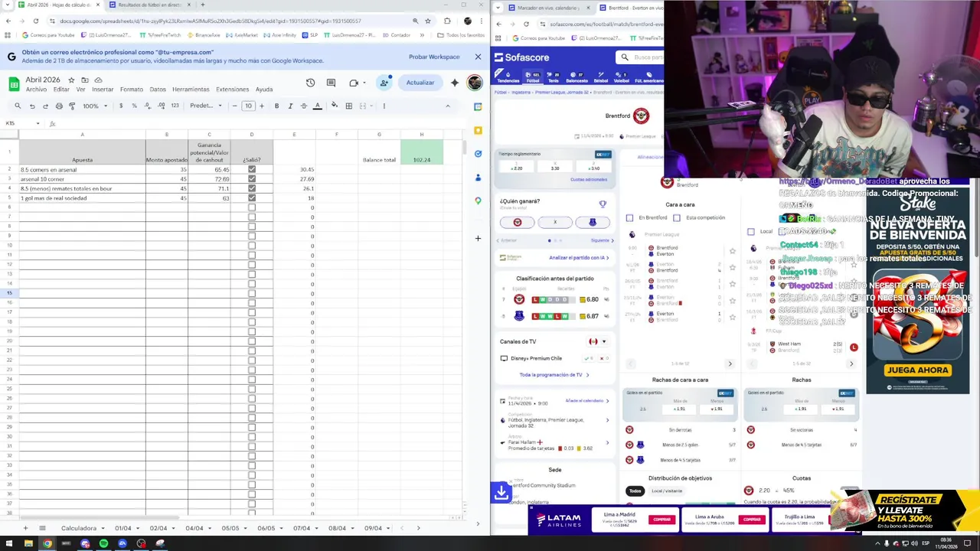This screenshot has height=551, width=980.
Task: Click the font size field showing 10
Action: point(248,106)
